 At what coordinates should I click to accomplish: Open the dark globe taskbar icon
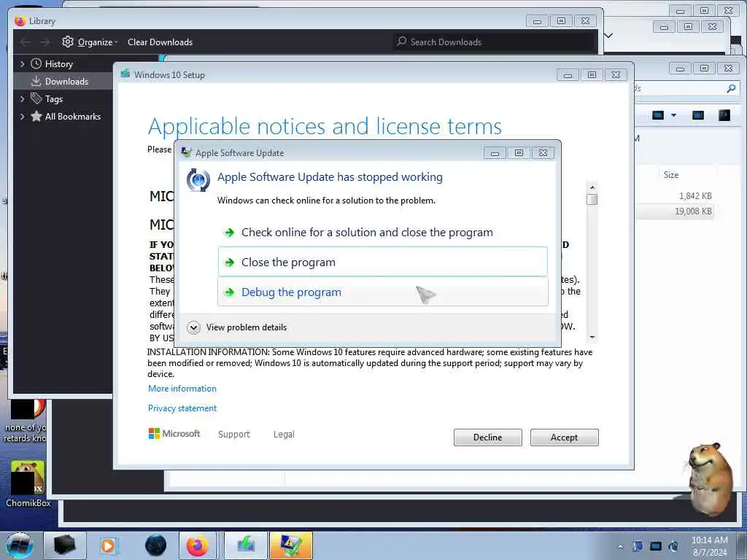(156, 545)
